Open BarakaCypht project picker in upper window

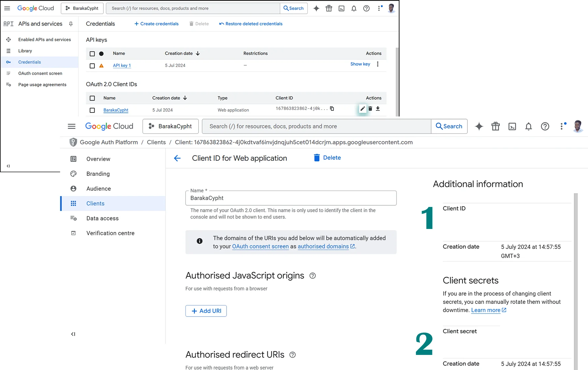click(82, 8)
